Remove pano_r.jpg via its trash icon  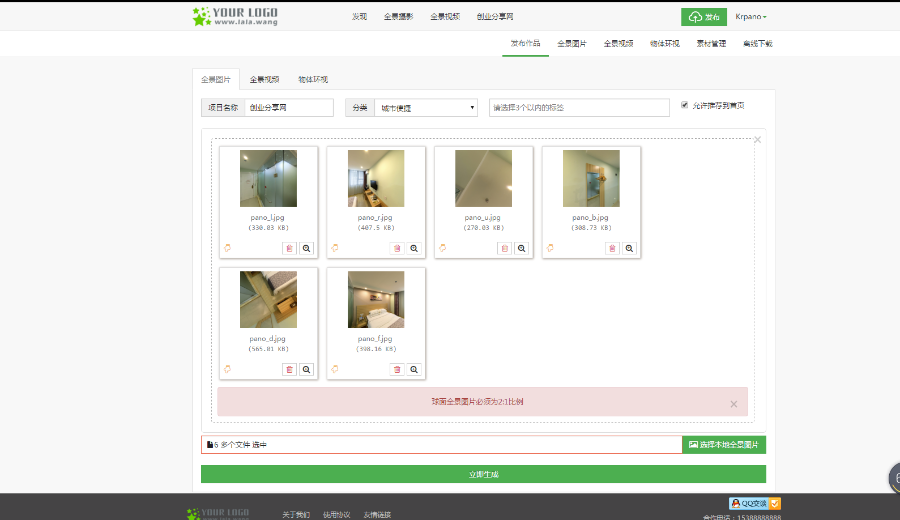pyautogui.click(x=397, y=249)
